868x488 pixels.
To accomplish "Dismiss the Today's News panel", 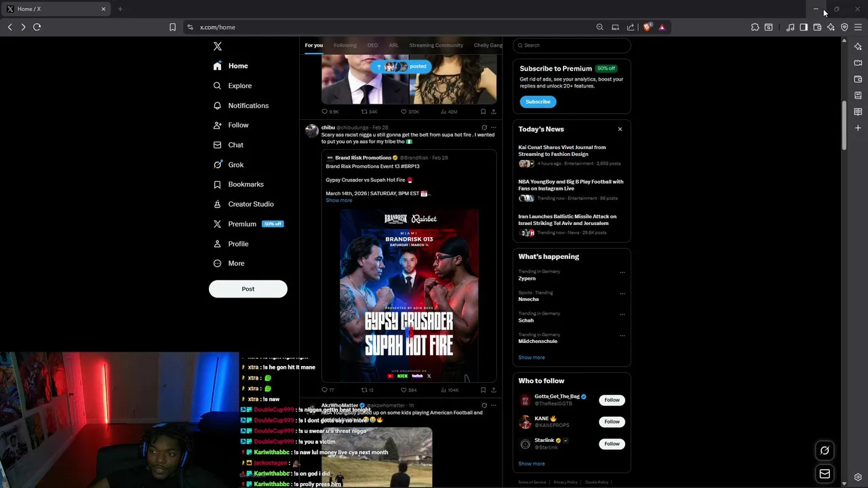I will pyautogui.click(x=620, y=129).
